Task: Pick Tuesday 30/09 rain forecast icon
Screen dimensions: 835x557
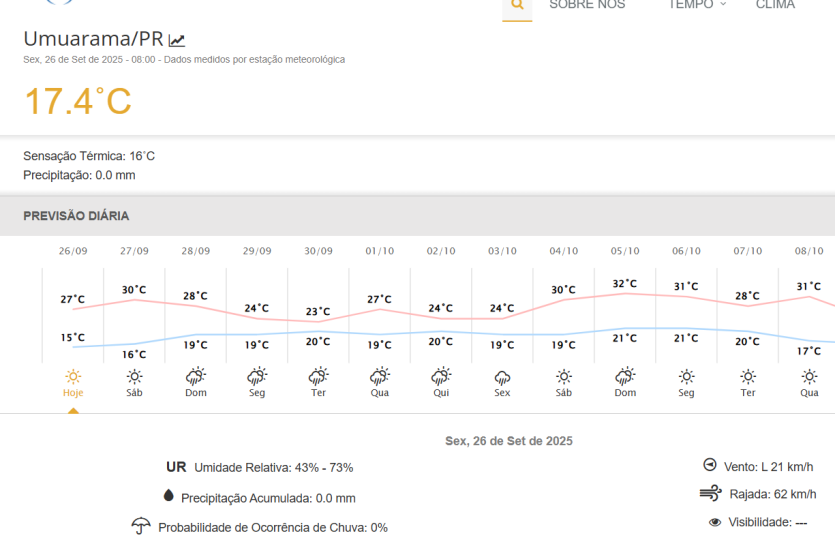Action: [318, 377]
